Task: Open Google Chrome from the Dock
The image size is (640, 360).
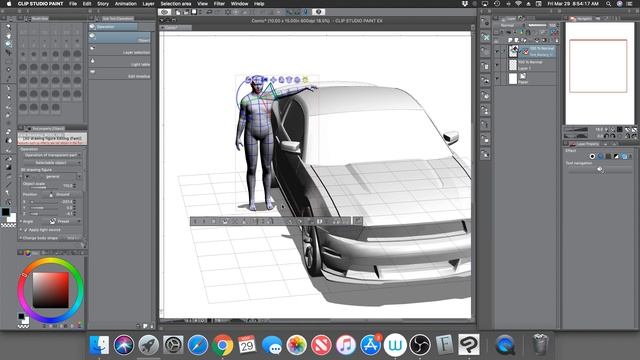Action: coord(222,345)
